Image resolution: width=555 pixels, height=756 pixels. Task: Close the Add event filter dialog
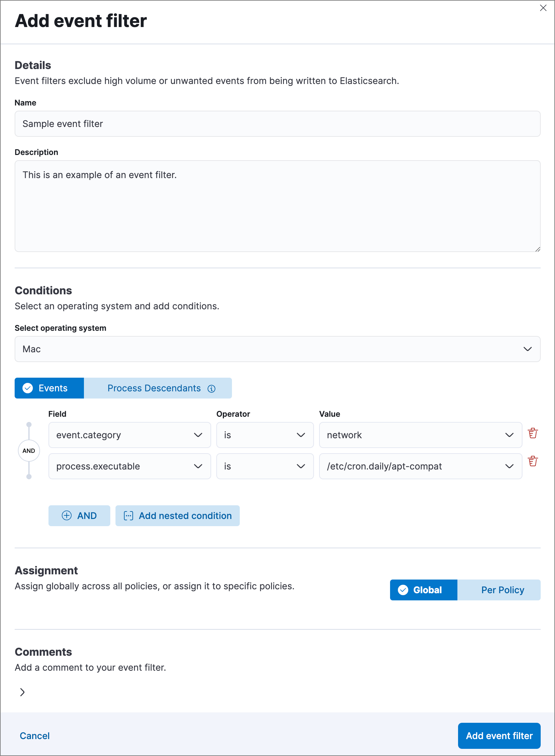[x=543, y=8]
